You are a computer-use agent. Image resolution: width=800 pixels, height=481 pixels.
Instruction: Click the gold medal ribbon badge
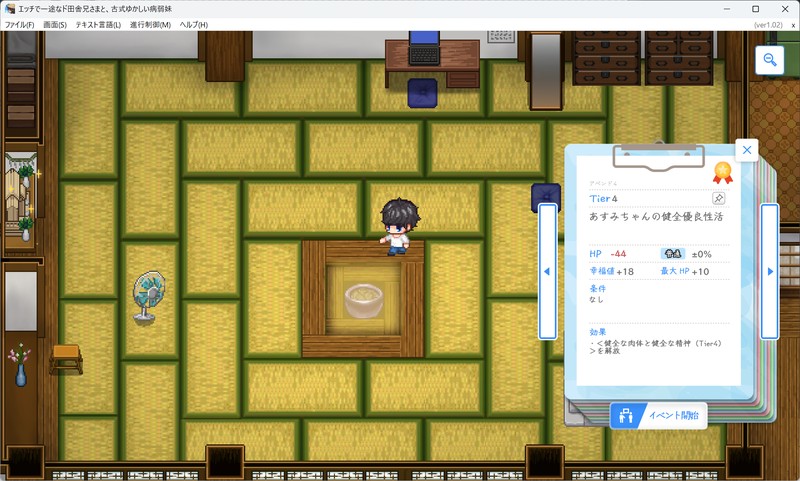click(x=722, y=173)
